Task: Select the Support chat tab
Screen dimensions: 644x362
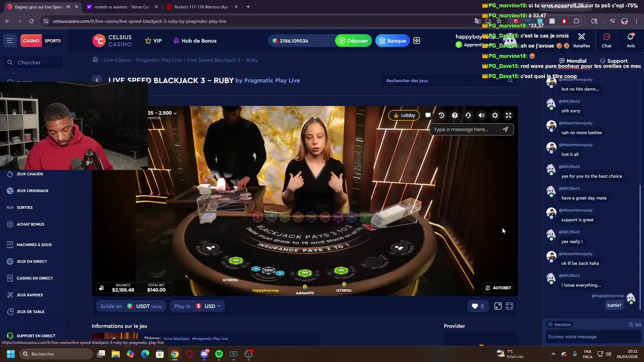Action: (614, 61)
